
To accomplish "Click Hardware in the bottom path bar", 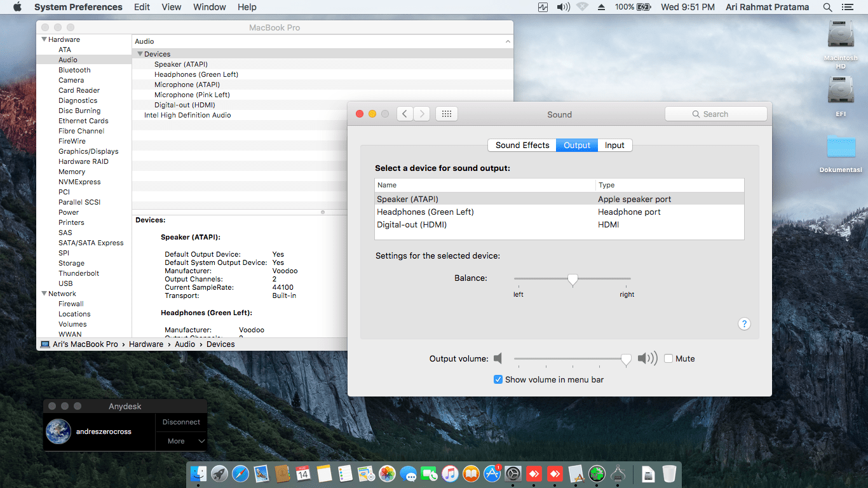I will [x=146, y=344].
